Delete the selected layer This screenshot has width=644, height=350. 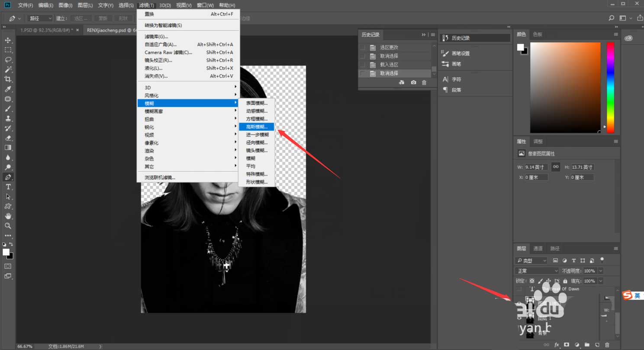(607, 345)
